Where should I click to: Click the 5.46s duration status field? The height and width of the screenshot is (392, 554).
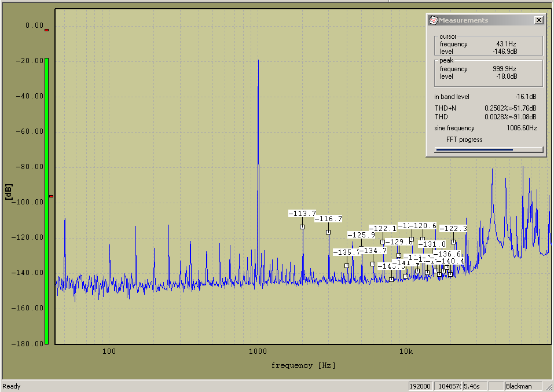click(x=475, y=386)
